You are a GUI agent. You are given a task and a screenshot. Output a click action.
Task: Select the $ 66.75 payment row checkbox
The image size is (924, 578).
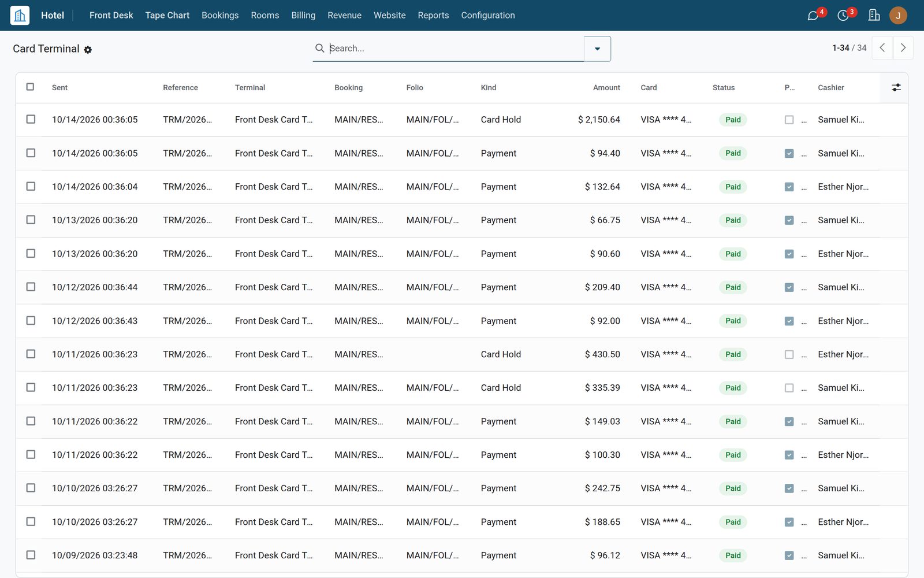(31, 220)
